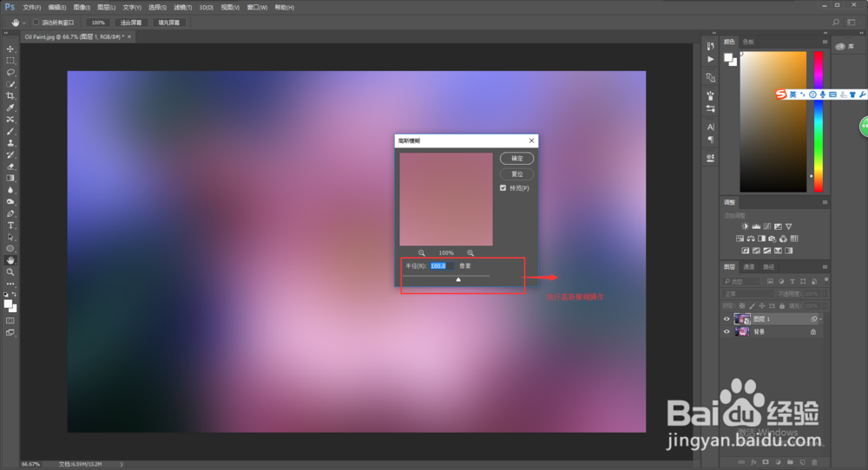Open 视图(V) menu
The width and height of the screenshot is (868, 470).
coord(230,7)
